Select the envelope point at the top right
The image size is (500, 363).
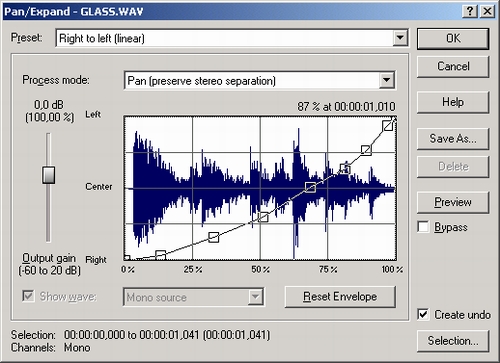388,126
